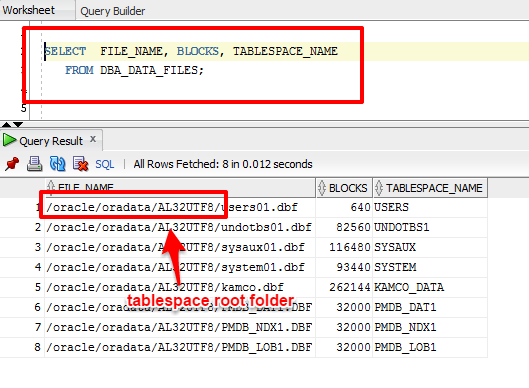529x388 pixels.
Task: Click the 640 blocks cell
Action: pyautogui.click(x=344, y=207)
